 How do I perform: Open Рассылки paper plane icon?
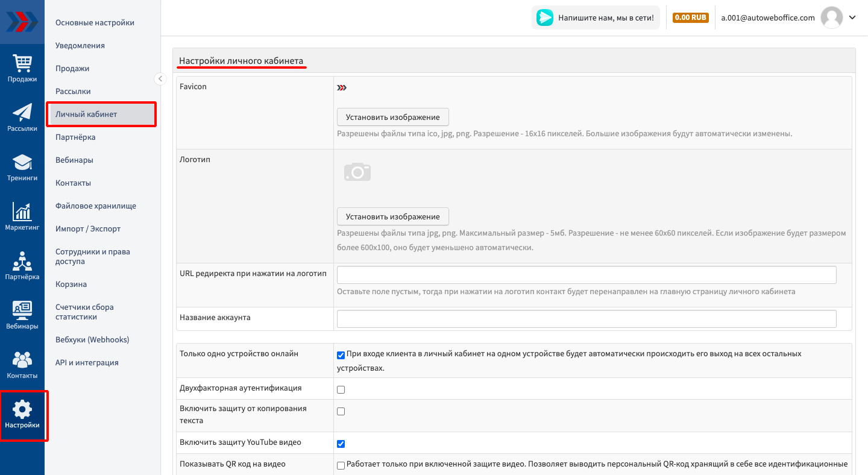click(x=22, y=113)
